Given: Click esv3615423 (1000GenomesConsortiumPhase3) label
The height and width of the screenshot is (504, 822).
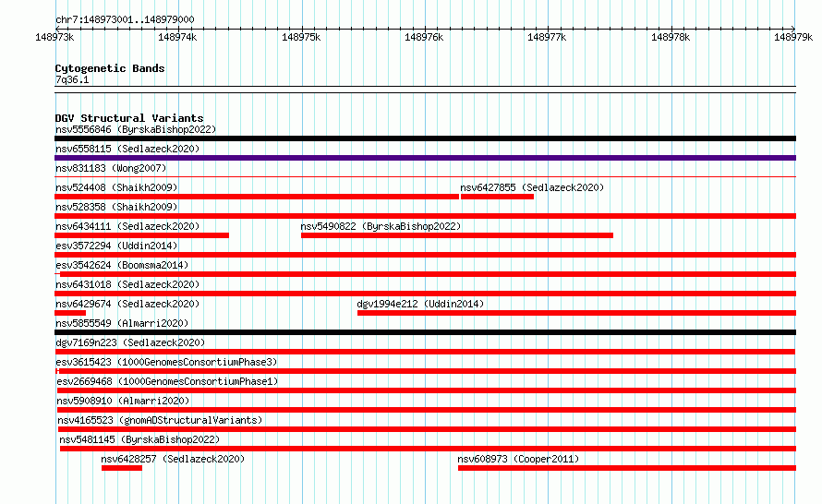Looking at the screenshot, I should coord(166,362).
